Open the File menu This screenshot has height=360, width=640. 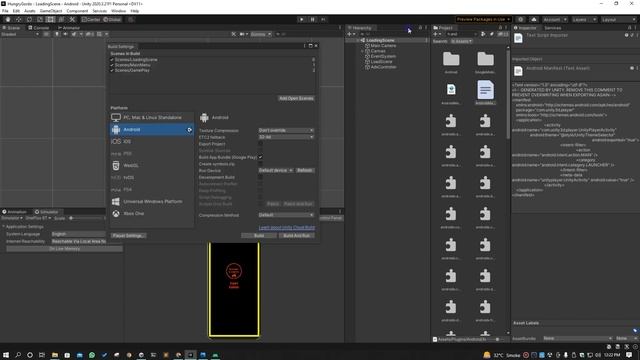point(5,11)
